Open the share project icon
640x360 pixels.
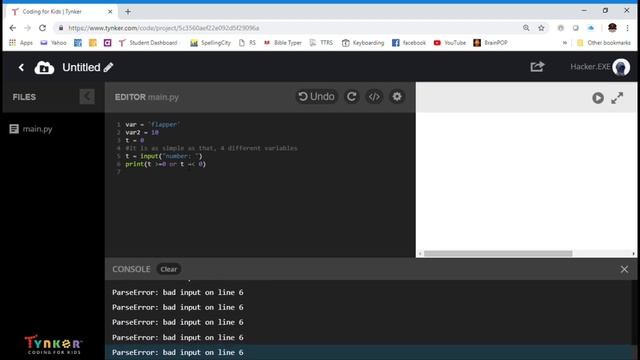coord(537,67)
